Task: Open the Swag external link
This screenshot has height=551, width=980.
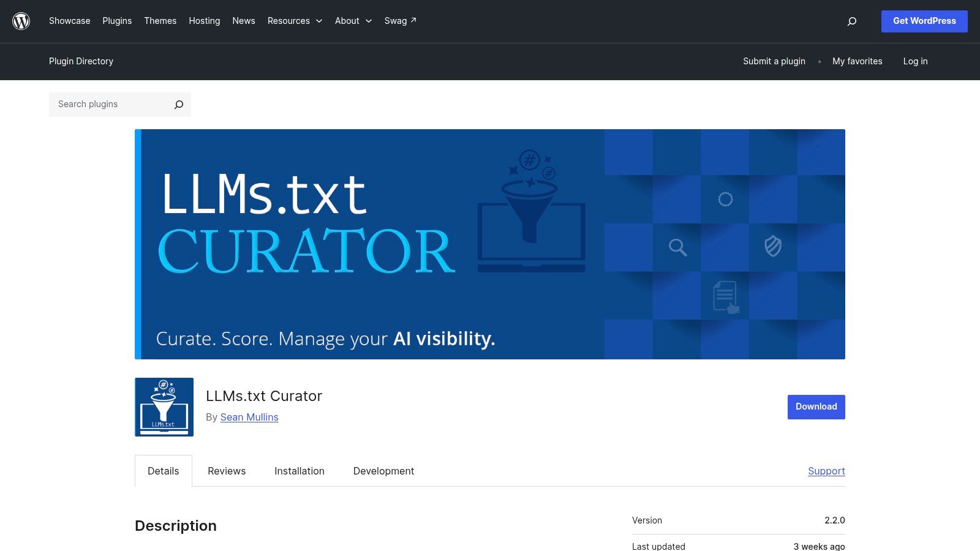Action: tap(401, 21)
